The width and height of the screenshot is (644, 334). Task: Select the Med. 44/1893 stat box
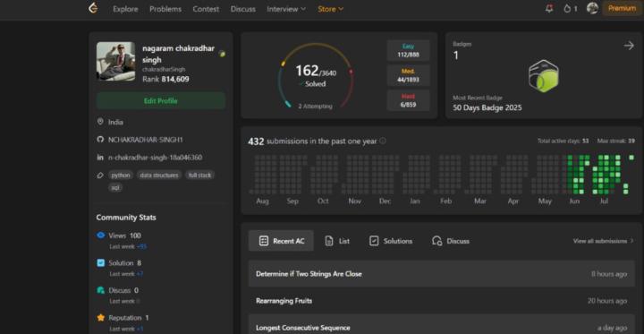[x=408, y=75]
